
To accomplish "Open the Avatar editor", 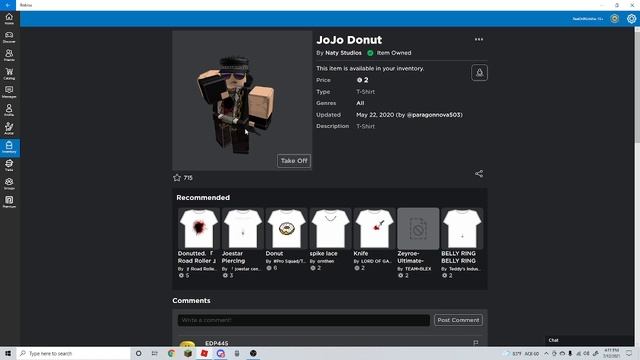I will pos(9,129).
